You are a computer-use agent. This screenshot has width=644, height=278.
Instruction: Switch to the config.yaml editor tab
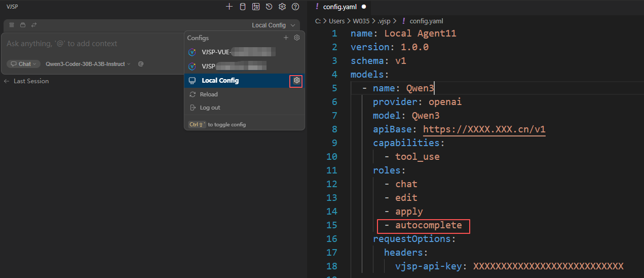[340, 7]
